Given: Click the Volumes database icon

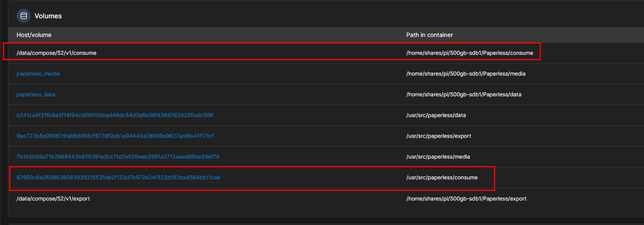Looking at the screenshot, I should coord(24,16).
